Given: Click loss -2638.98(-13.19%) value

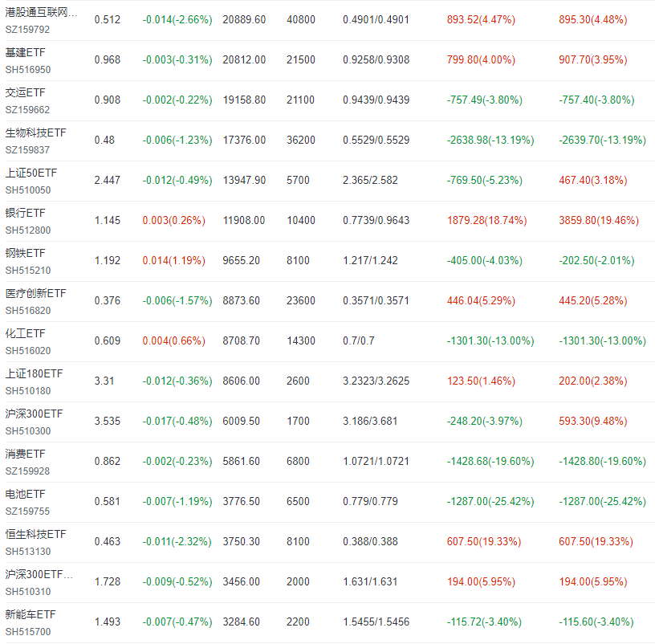Looking at the screenshot, I should (x=490, y=140).
